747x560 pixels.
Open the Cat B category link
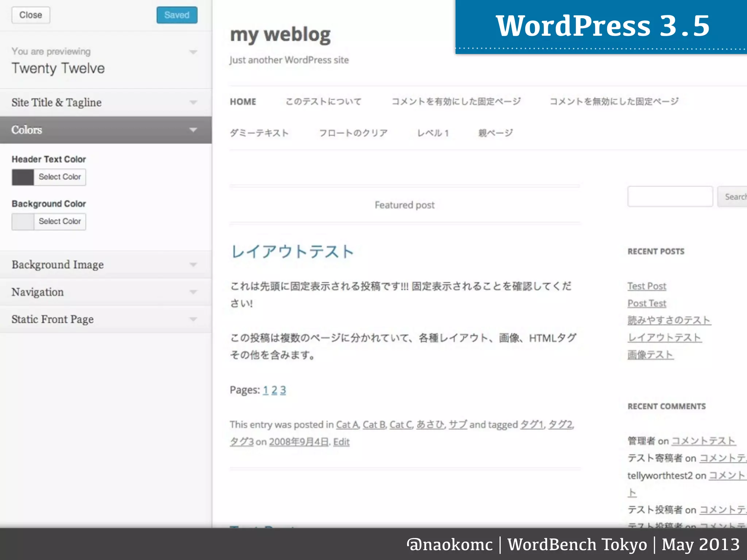pos(374,425)
